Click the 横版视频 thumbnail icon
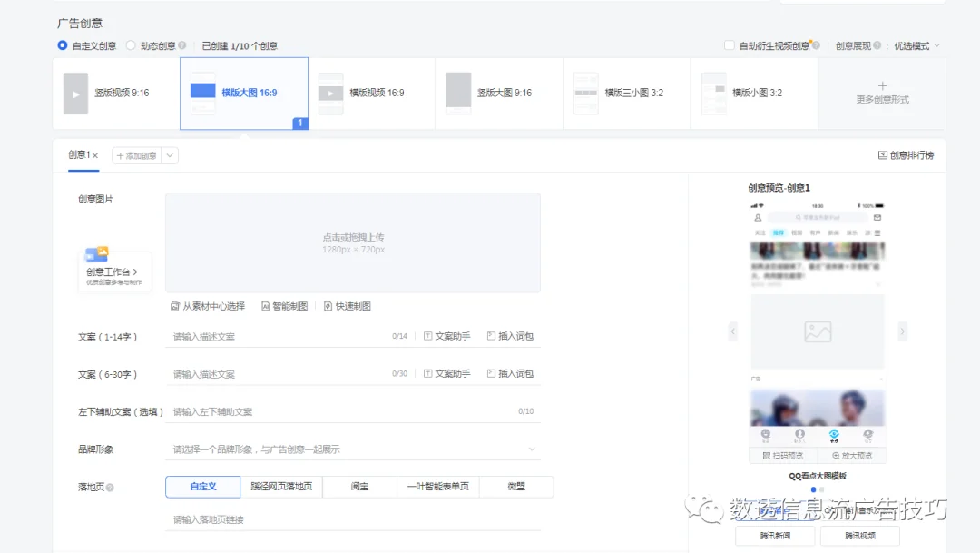 [x=330, y=94]
